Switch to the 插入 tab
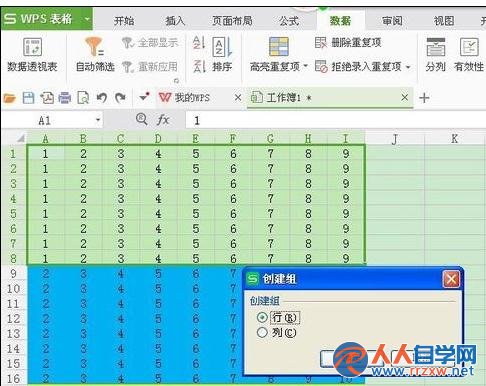This screenshot has height=386, width=486. coord(175,21)
